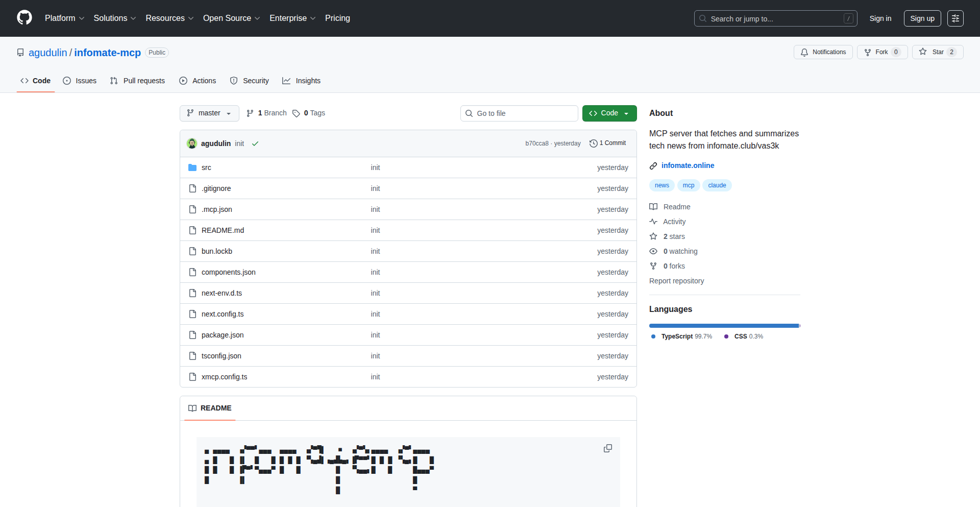The image size is (980, 507).
Task: Open the infomate.online link
Action: [688, 165]
